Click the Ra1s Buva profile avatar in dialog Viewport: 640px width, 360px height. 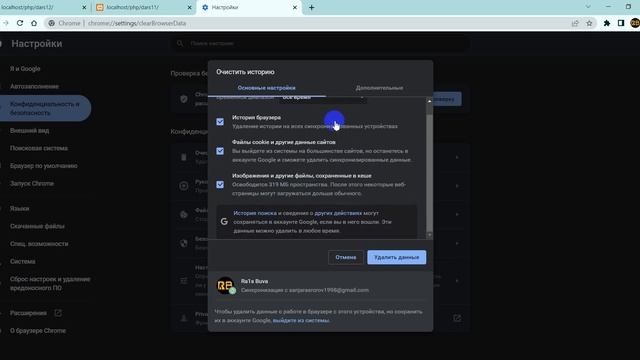[225, 285]
